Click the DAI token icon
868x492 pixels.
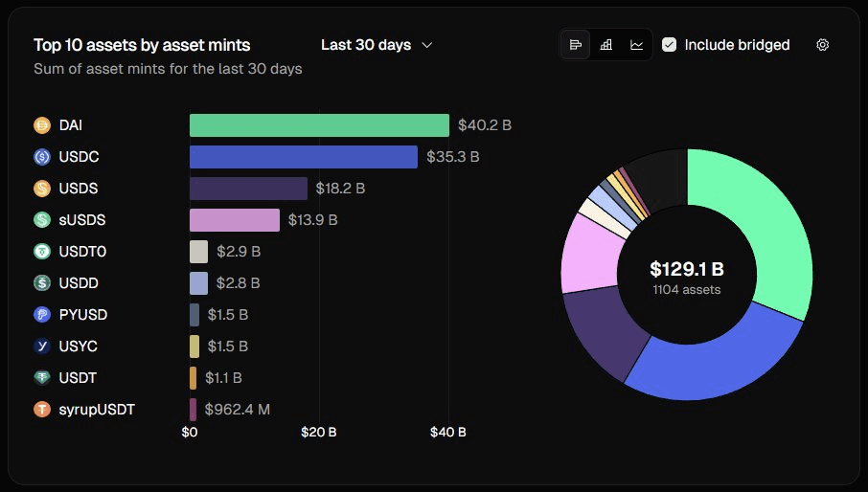(x=42, y=125)
